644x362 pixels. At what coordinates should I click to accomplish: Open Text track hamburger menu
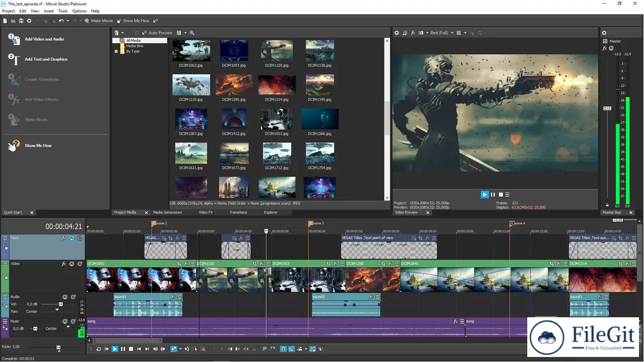[5, 238]
